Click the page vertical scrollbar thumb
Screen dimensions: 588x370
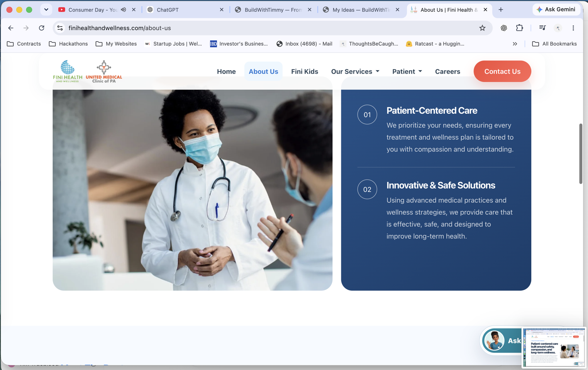tap(581, 154)
